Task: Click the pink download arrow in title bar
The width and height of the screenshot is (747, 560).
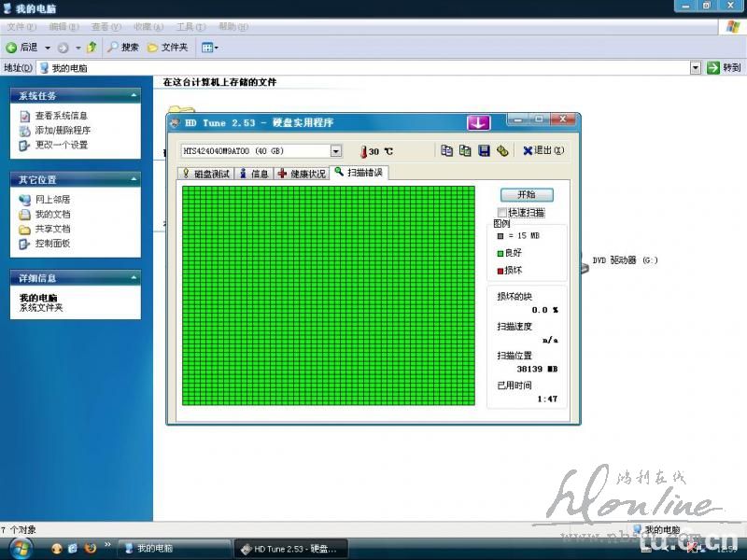Action: point(478,122)
